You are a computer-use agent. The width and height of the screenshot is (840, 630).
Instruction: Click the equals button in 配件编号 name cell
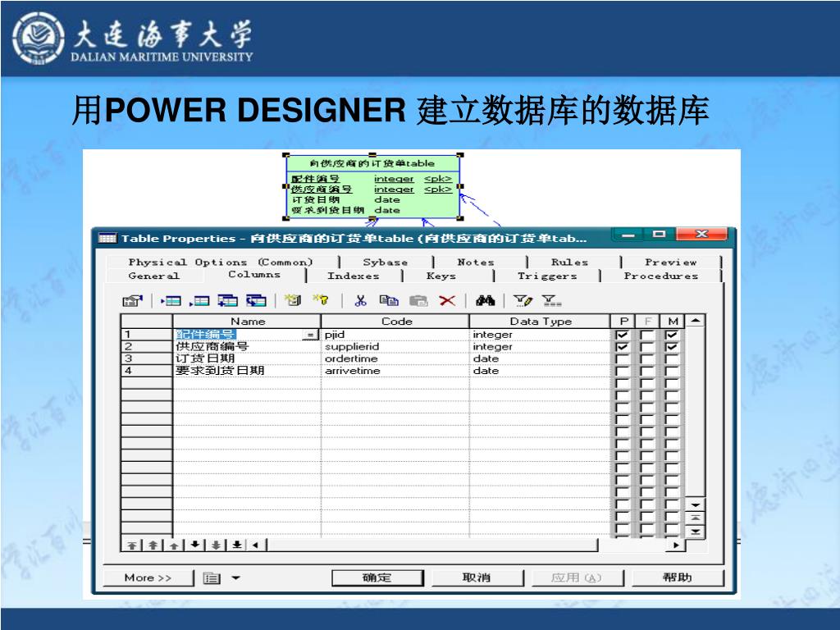309,335
